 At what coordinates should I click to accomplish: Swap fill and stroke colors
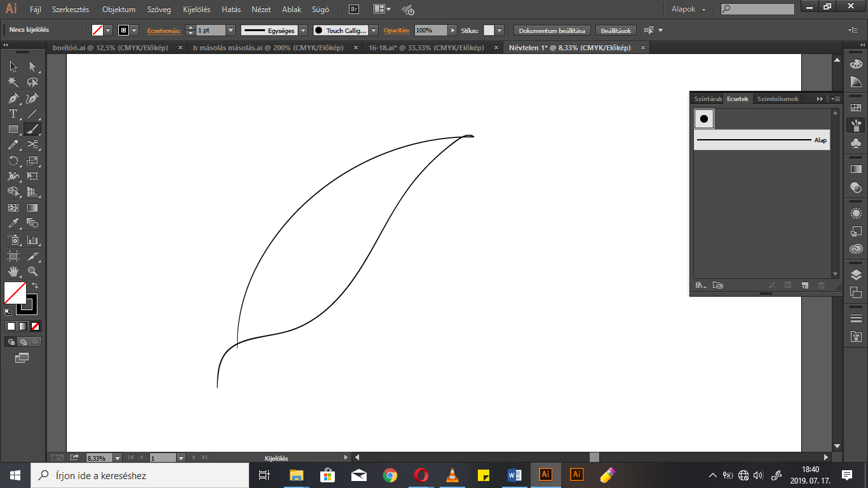pyautogui.click(x=35, y=286)
